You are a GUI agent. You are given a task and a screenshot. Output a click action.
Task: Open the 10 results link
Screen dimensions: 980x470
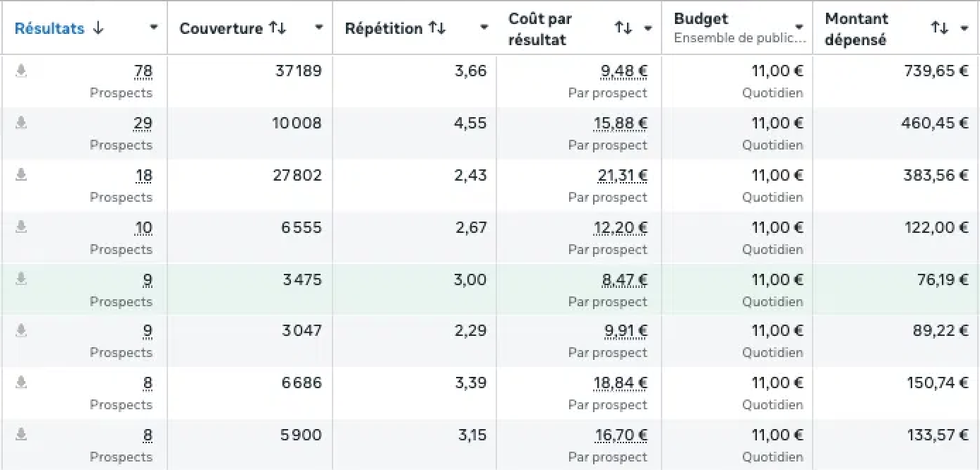[143, 228]
